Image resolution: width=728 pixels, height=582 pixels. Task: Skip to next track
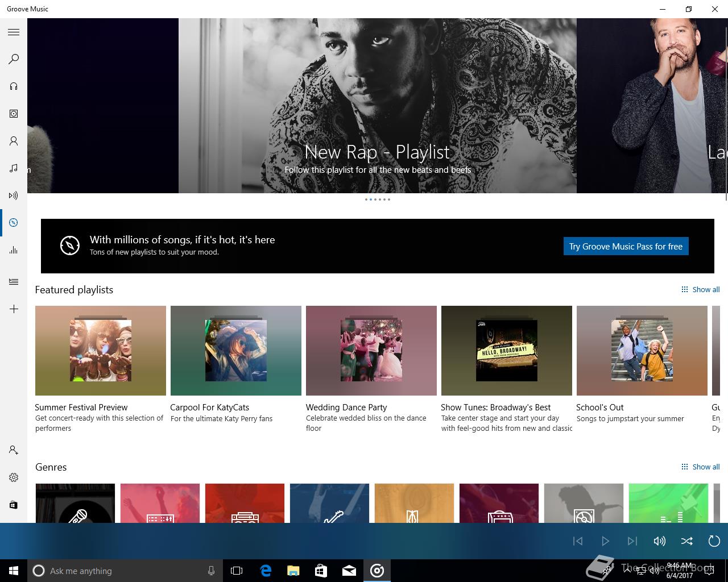tap(632, 541)
